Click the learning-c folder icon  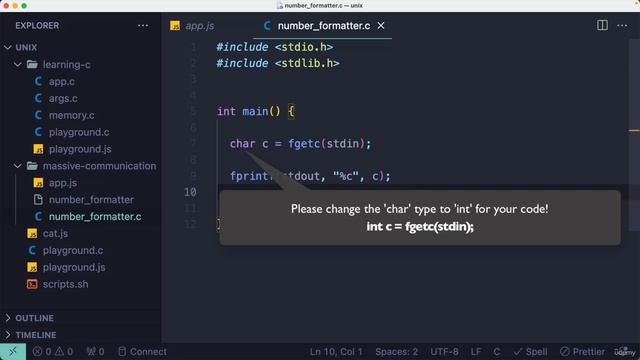pos(32,64)
